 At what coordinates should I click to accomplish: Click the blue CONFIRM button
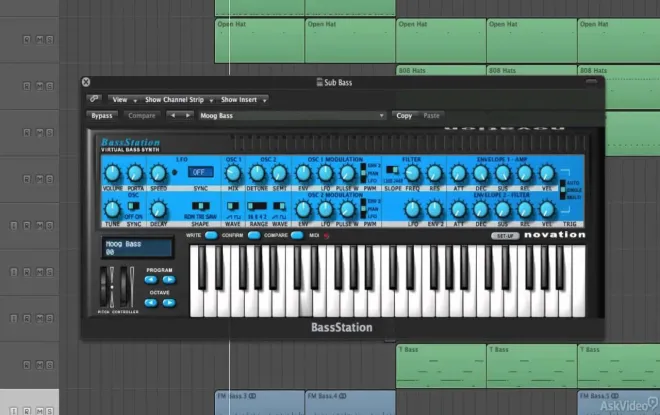click(254, 235)
